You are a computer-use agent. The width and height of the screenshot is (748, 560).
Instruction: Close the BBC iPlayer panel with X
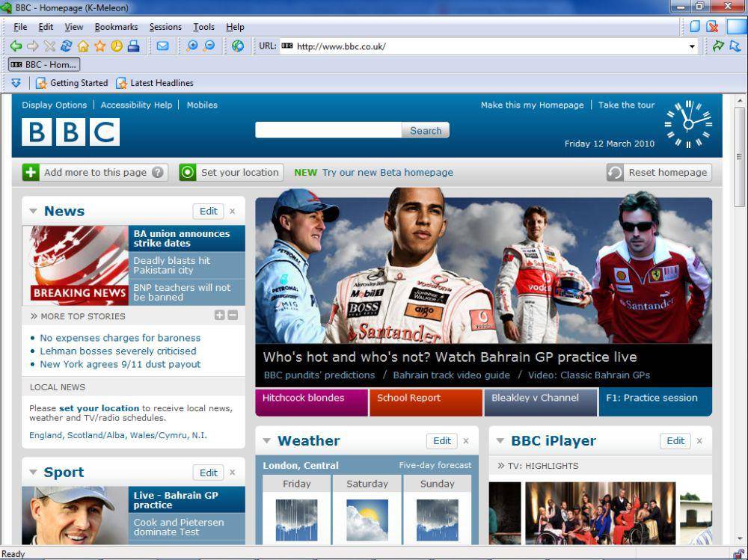coord(699,441)
